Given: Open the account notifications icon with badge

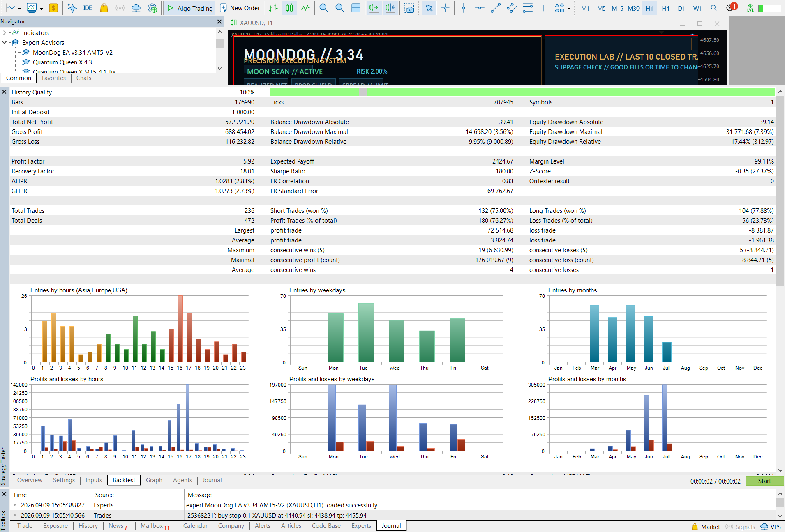Looking at the screenshot, I should (731, 7).
